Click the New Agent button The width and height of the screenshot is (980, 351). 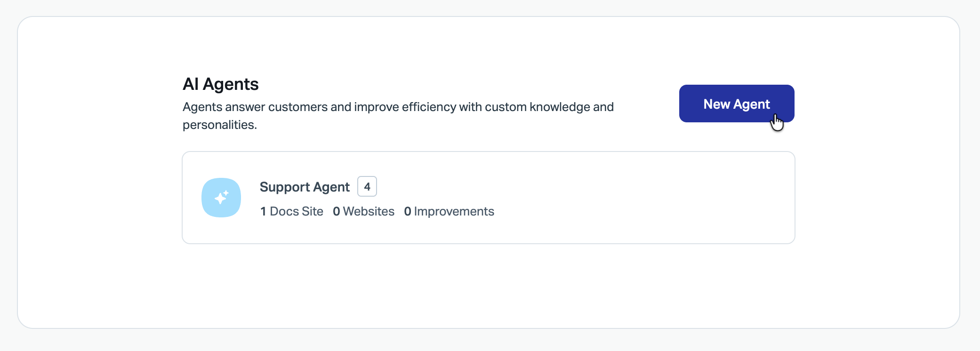pos(736,104)
